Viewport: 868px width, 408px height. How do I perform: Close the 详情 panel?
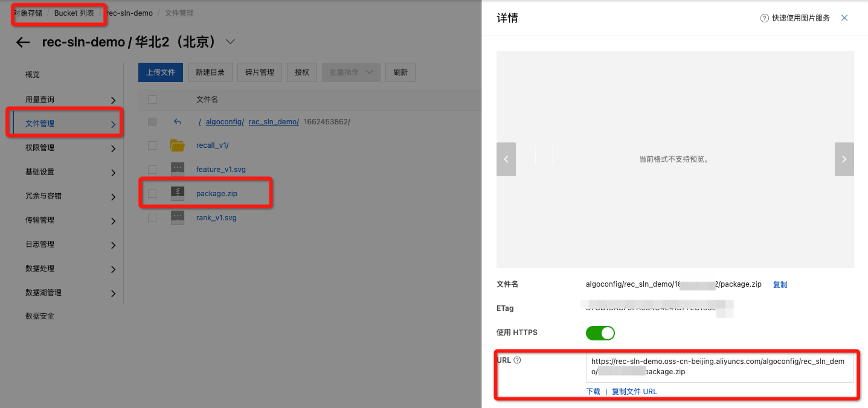tap(844, 18)
